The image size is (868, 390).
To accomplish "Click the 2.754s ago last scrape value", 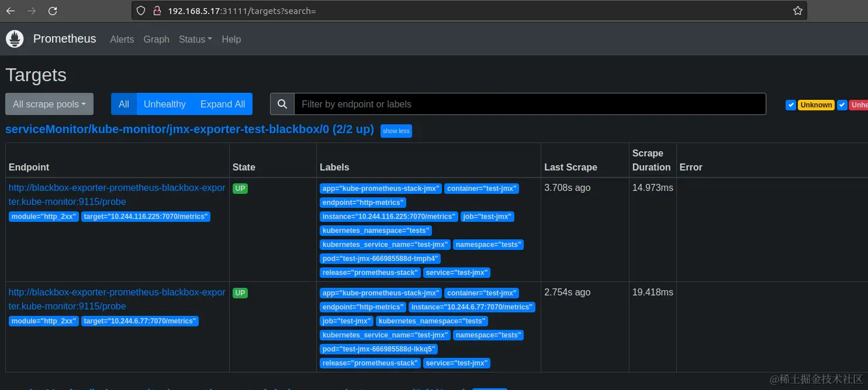I will click(x=568, y=292).
